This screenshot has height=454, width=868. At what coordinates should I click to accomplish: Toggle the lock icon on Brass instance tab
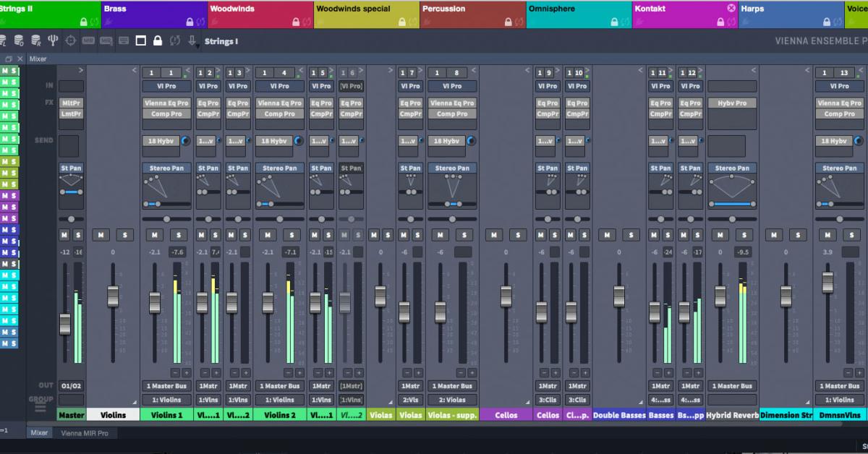[x=190, y=22]
